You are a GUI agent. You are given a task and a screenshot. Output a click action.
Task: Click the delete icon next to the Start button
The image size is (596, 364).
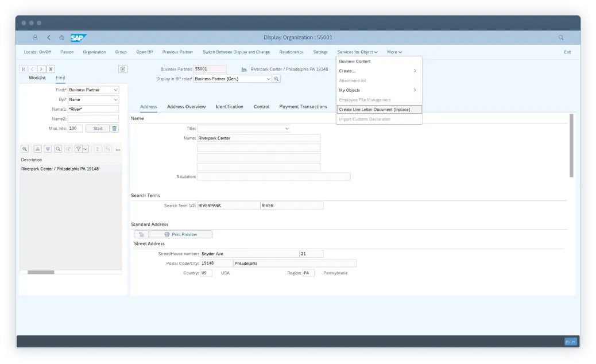pos(114,128)
